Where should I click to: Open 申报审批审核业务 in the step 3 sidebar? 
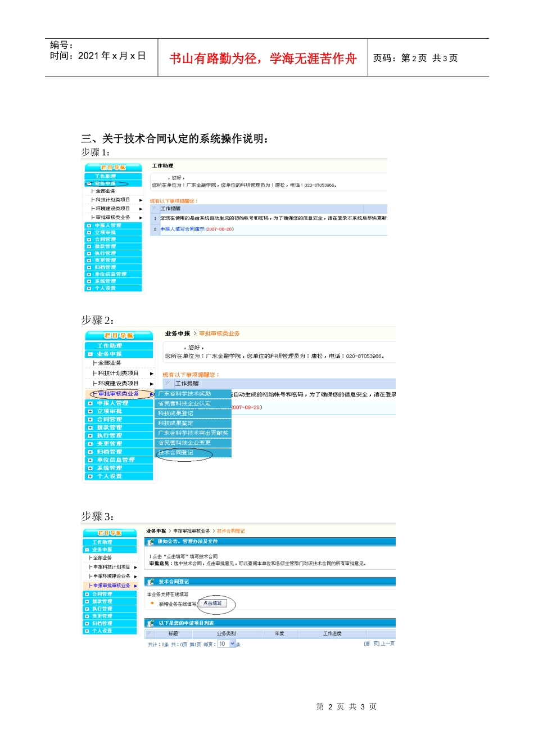tap(111, 586)
